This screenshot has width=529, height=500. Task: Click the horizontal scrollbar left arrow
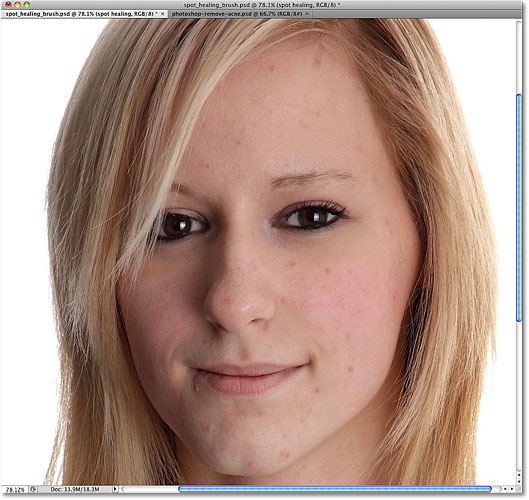tap(505, 489)
